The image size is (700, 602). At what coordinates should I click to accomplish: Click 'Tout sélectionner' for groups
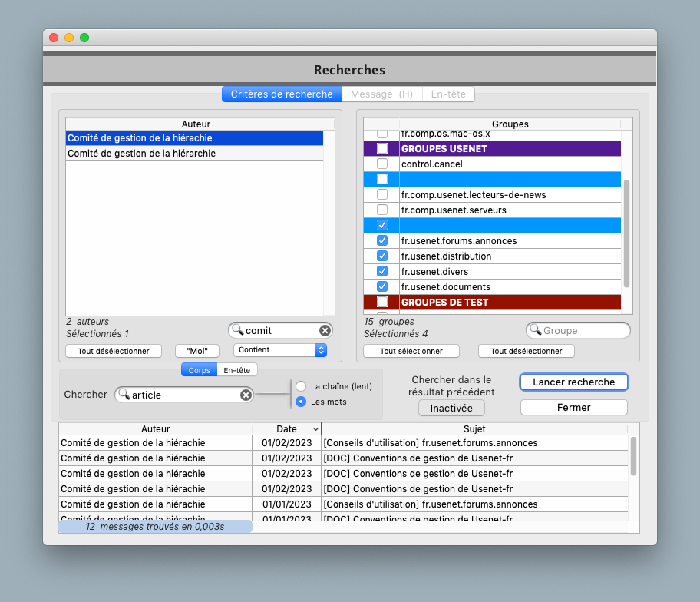(411, 351)
